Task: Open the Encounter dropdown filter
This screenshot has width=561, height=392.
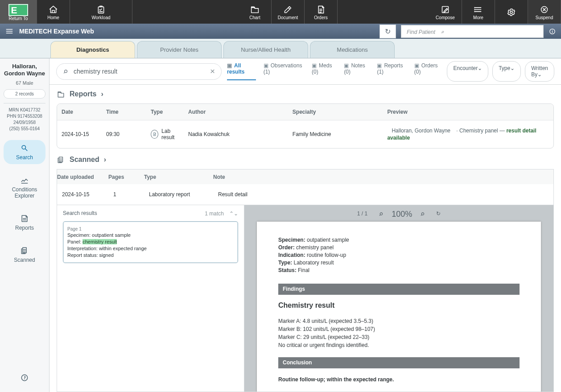Action: 467,71
